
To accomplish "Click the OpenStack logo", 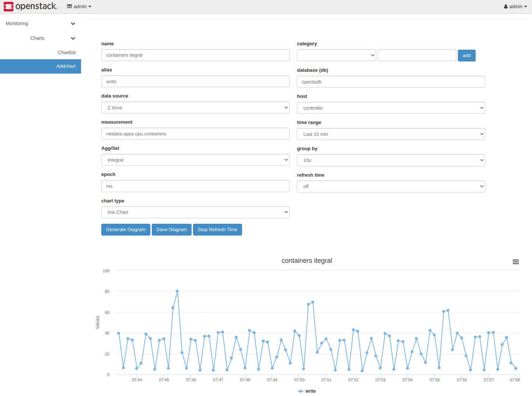I will [x=31, y=6].
